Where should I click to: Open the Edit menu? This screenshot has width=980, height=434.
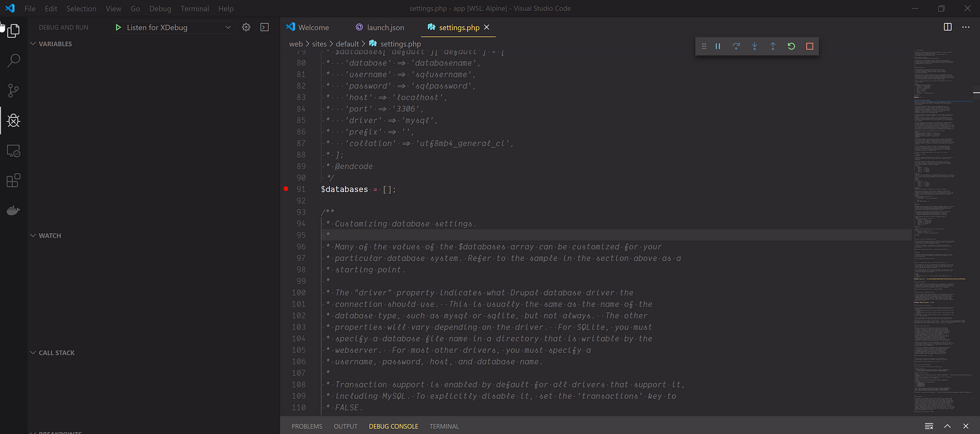pyautogui.click(x=51, y=9)
